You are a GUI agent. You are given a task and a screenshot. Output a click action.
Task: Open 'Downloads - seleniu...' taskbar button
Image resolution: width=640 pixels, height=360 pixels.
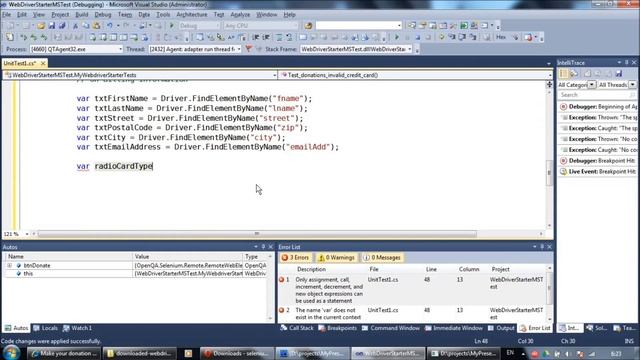point(236,353)
